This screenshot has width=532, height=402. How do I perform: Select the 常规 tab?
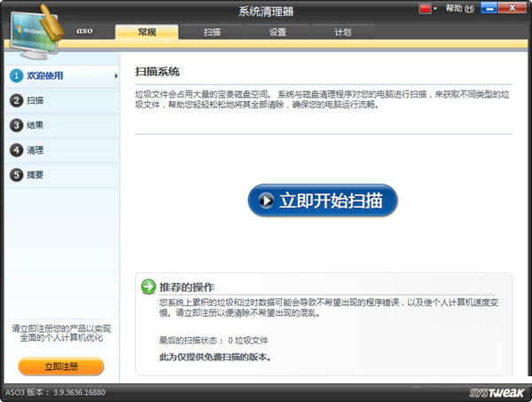click(146, 32)
